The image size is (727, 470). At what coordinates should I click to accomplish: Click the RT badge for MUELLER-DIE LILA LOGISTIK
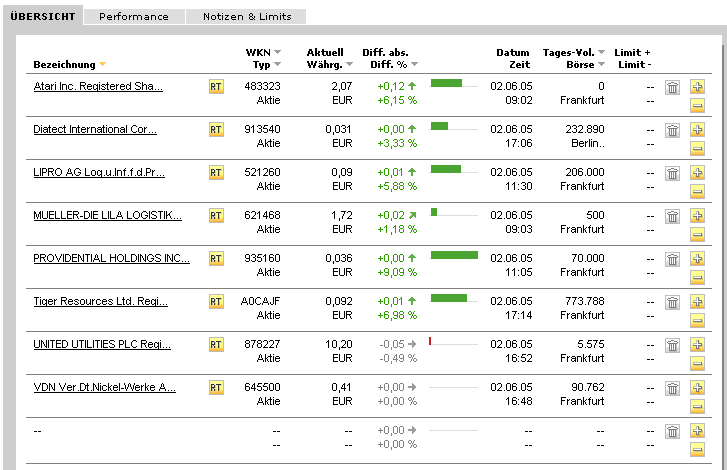tap(216, 216)
